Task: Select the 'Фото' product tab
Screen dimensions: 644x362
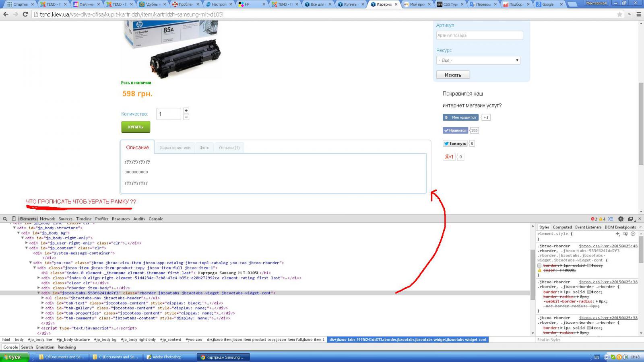Action: (204, 148)
